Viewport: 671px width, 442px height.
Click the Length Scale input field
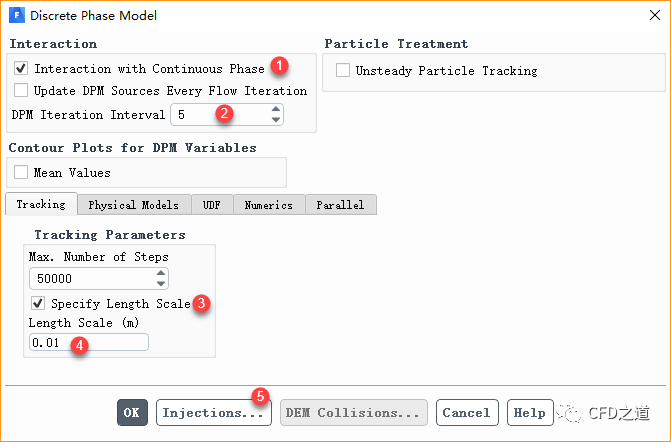(x=90, y=343)
